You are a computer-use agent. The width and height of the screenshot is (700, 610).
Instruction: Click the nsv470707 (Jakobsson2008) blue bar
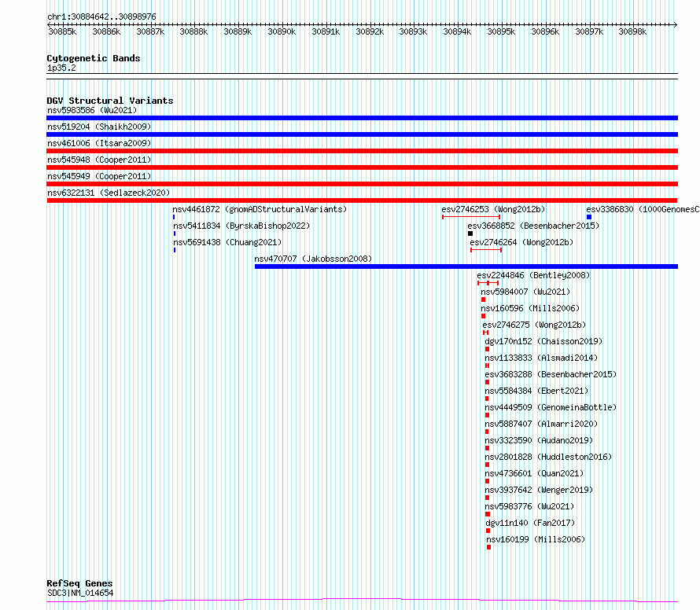coord(466,266)
